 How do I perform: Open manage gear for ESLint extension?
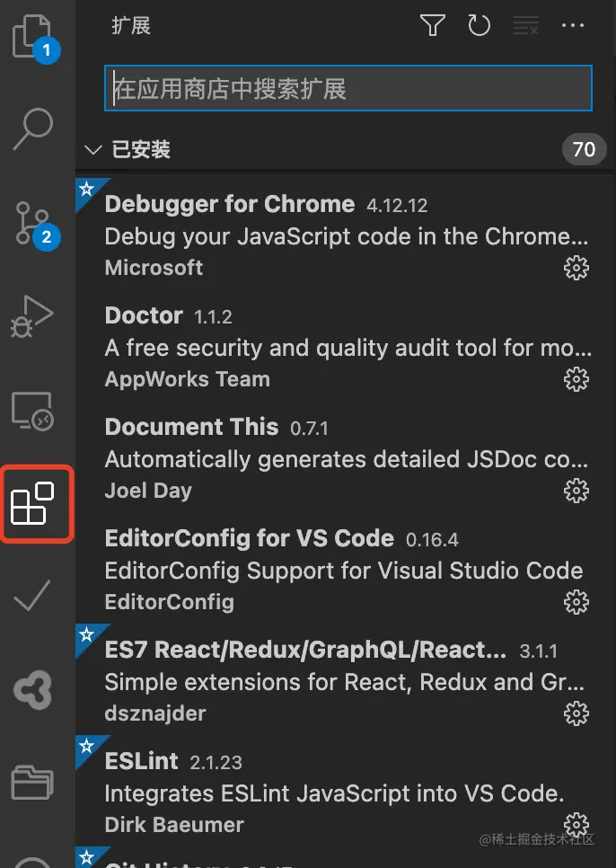point(576,824)
